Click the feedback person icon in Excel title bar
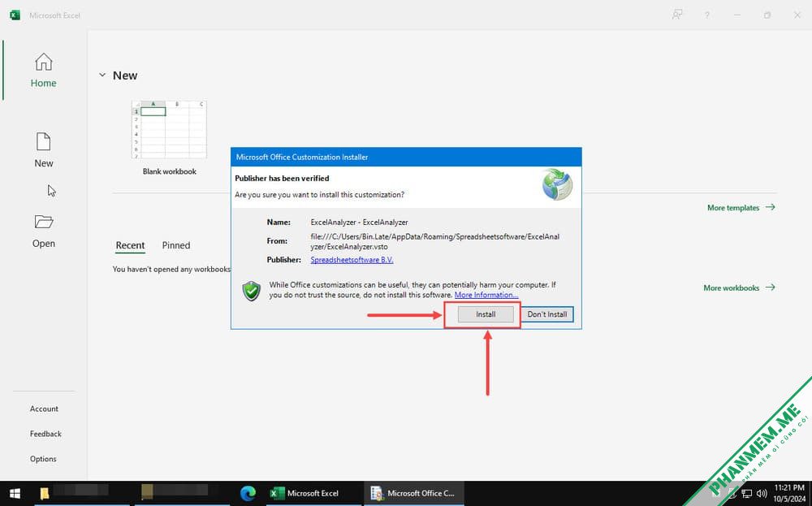 677,15
